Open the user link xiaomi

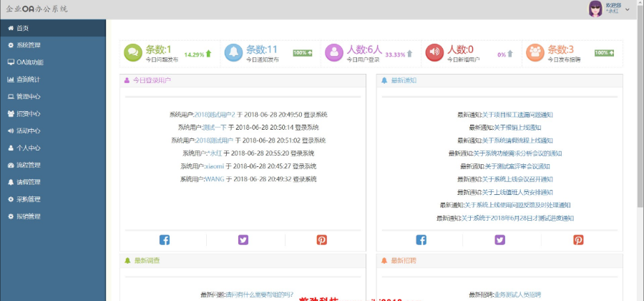click(215, 166)
